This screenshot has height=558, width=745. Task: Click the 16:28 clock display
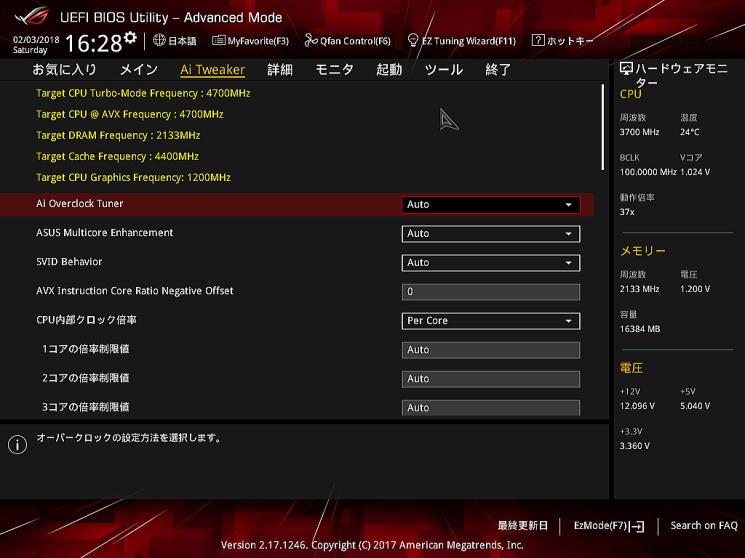click(93, 43)
